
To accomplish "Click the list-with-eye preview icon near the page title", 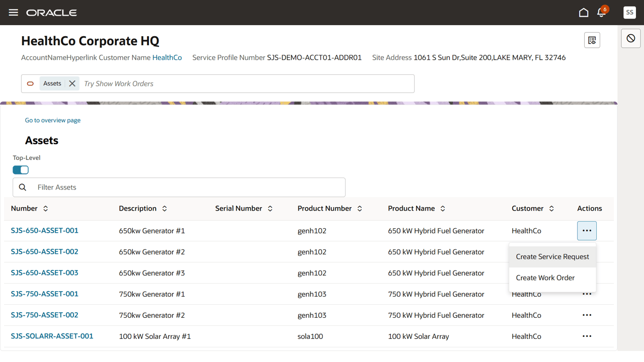I will (592, 40).
